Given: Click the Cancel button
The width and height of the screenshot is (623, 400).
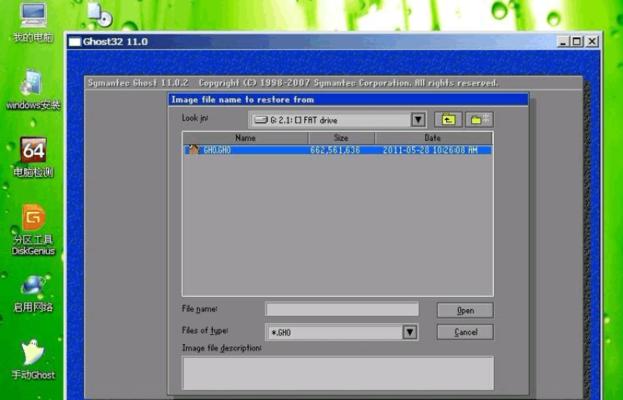Looking at the screenshot, I should point(465,332).
